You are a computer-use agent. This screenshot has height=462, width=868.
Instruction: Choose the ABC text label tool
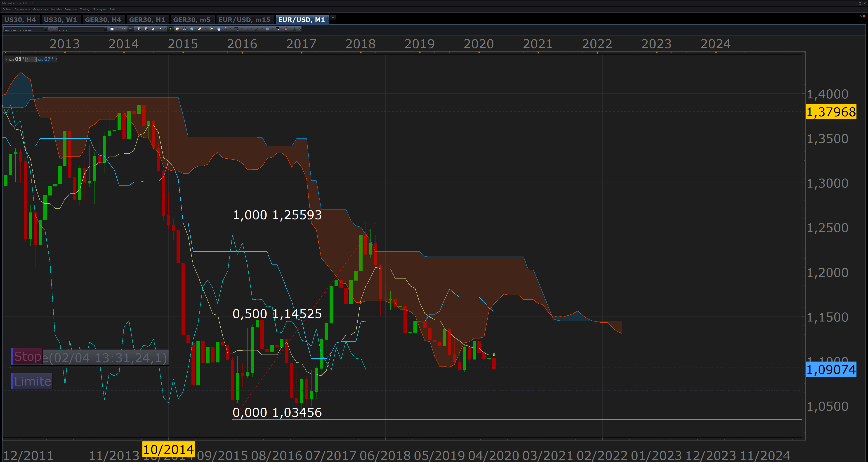[x=278, y=29]
